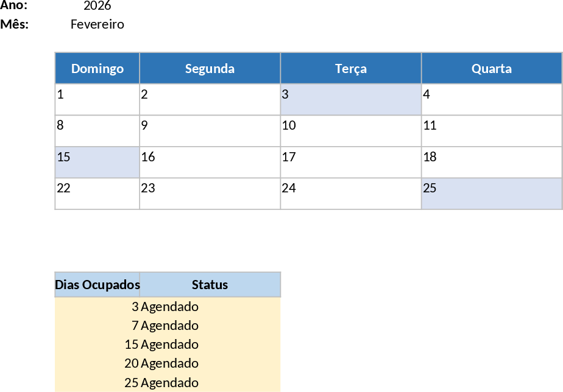This screenshot has height=392, width=563.
Task: Select the Segunda column header
Action: 210,68
